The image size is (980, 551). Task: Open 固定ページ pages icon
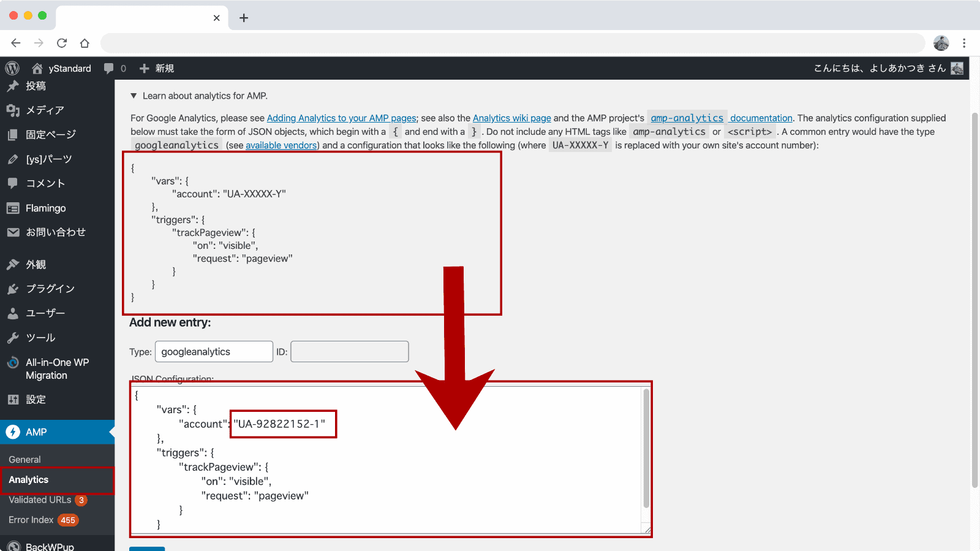[x=13, y=135]
